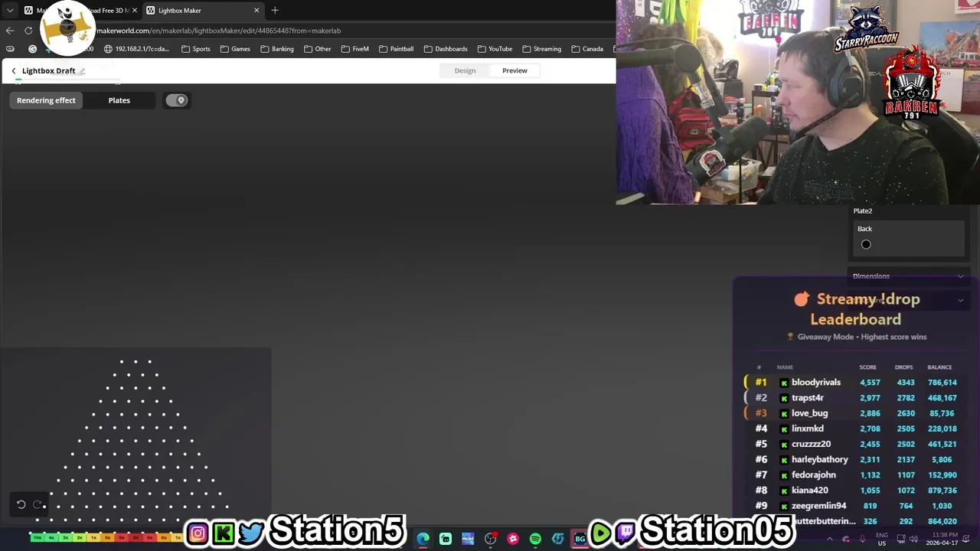Go back using the browser back arrow
This screenshot has height=551, width=980.
(x=10, y=31)
